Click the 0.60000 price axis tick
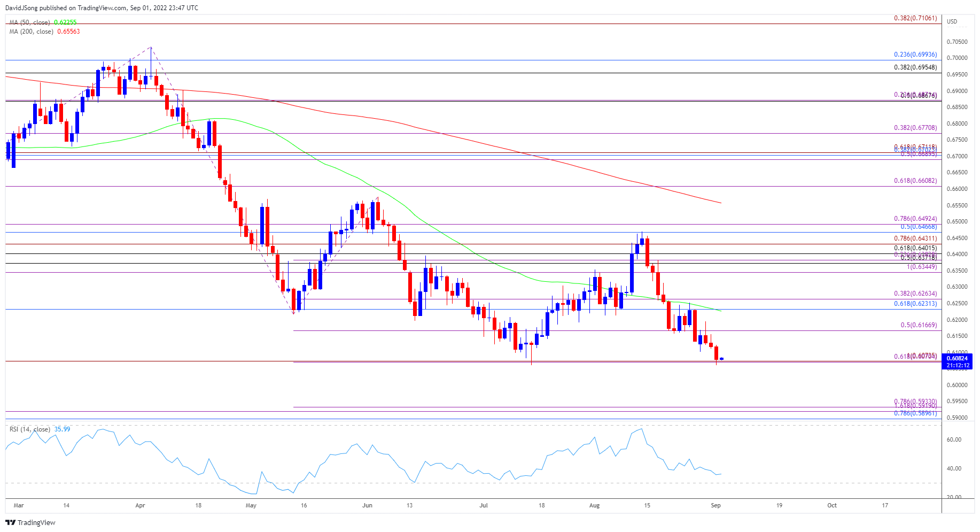The height and width of the screenshot is (532, 980). [957, 385]
